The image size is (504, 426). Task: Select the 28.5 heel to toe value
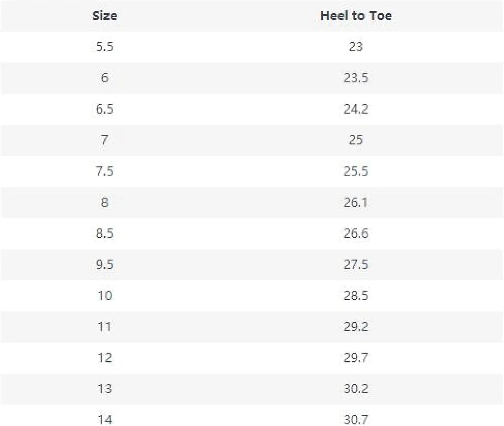click(x=355, y=295)
